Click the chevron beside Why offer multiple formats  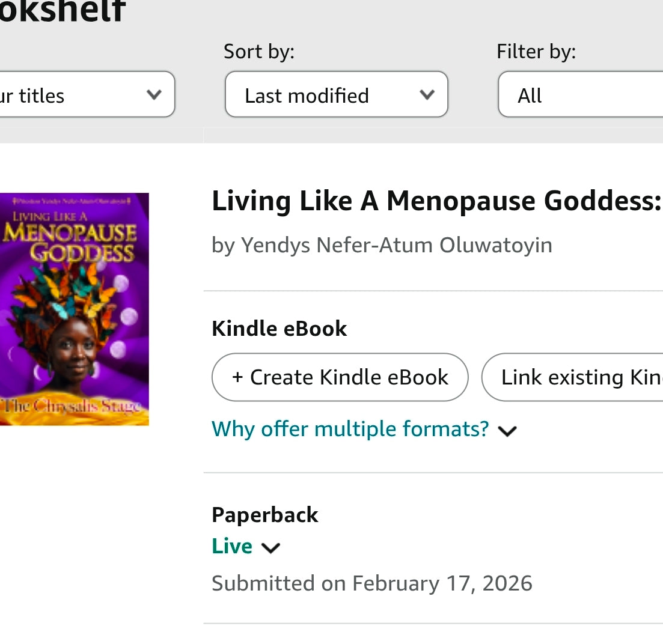pyautogui.click(x=508, y=431)
